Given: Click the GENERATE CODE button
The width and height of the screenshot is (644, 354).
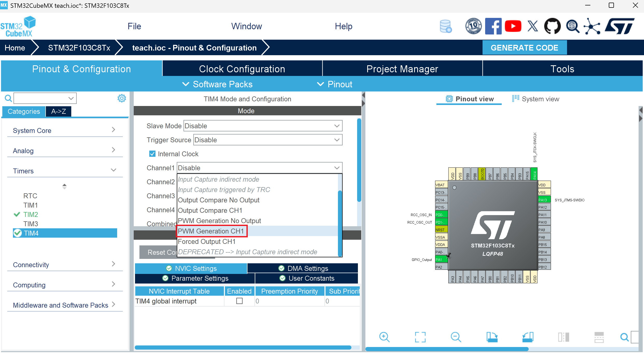Looking at the screenshot, I should (524, 48).
